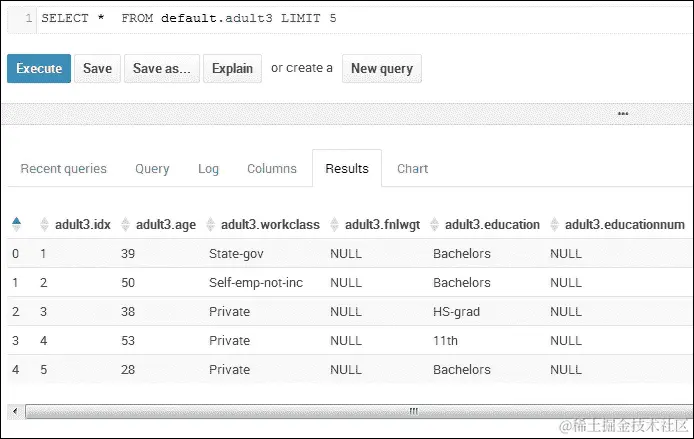This screenshot has height=439, width=694.
Task: Click Bachelors in the row with age 28
Action: point(462,370)
